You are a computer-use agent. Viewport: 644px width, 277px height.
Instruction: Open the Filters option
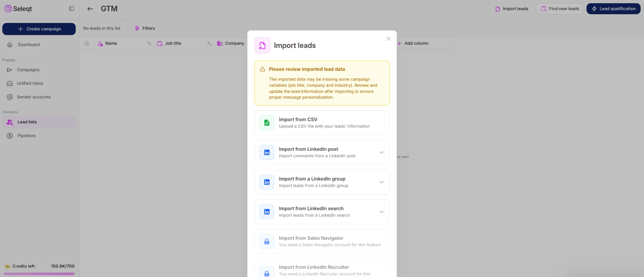(145, 28)
